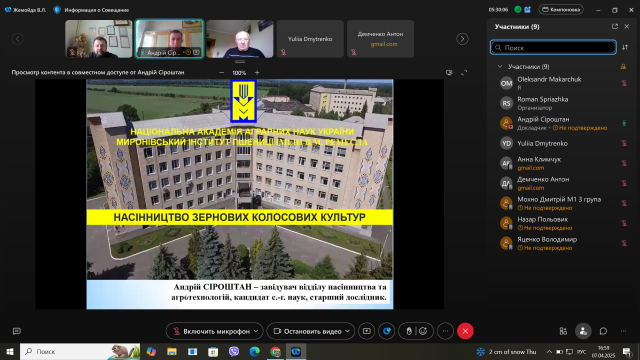The height and width of the screenshot is (360, 640).
Task: Sort participants list with sort icon
Action: [x=625, y=47]
